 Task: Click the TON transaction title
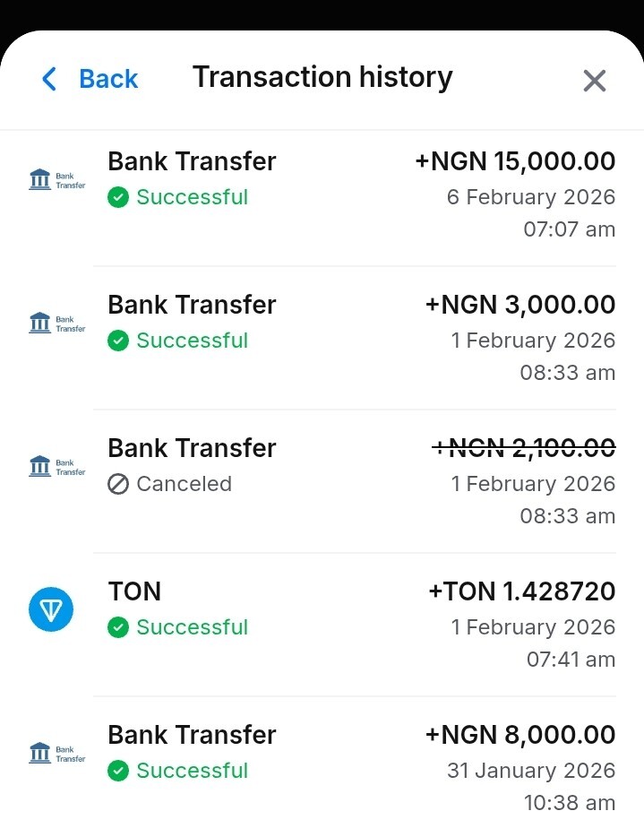pyautogui.click(x=134, y=591)
